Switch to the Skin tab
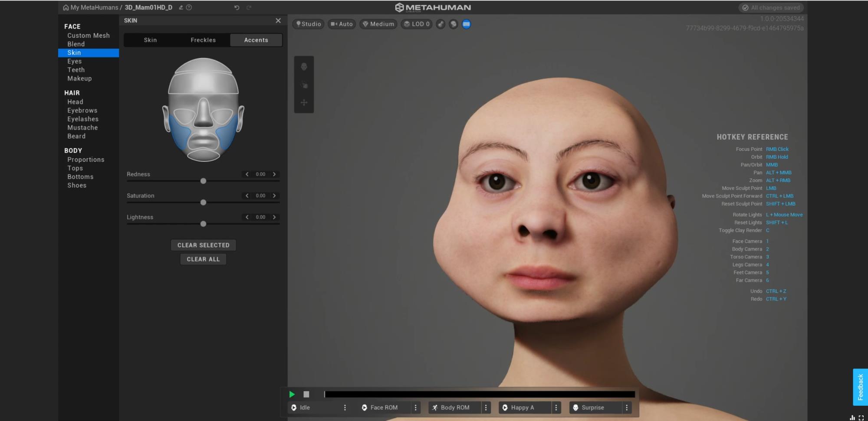Image resolution: width=868 pixels, height=421 pixels. (150, 40)
